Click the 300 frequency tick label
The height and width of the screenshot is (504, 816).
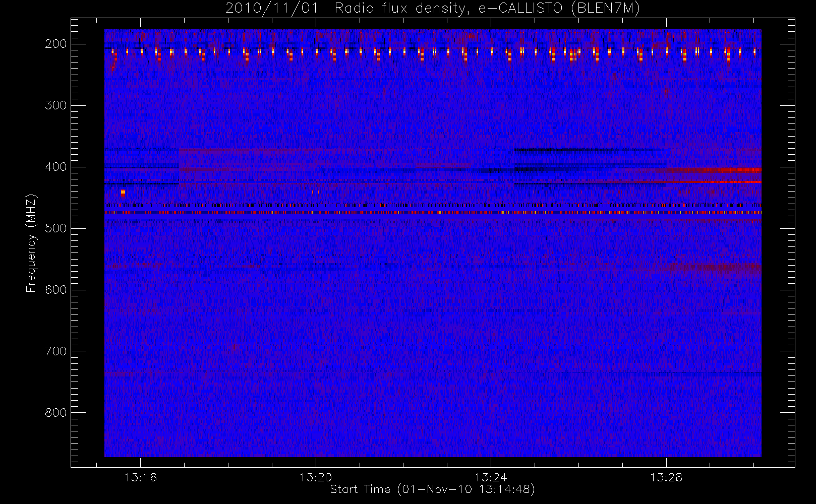pos(56,105)
